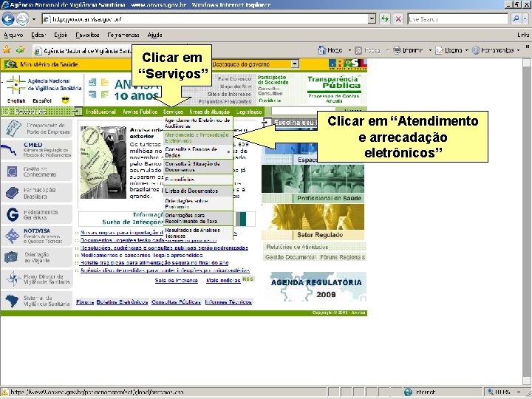Open the Home button dropdown arrow
The width and height of the screenshot is (532, 399).
click(x=349, y=50)
